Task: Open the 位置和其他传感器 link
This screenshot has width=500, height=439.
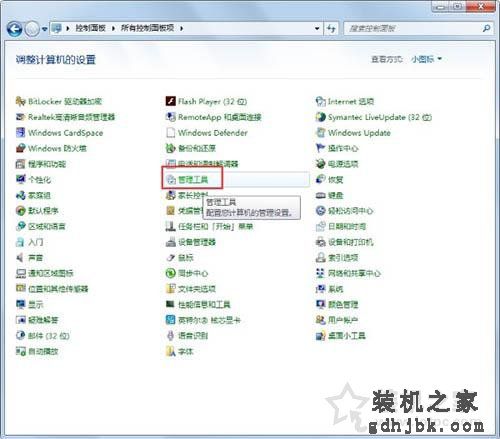Action: tap(58, 289)
